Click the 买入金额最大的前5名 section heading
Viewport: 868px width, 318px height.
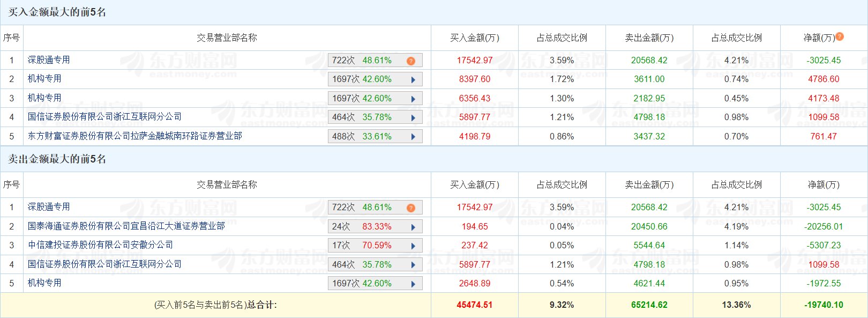pyautogui.click(x=57, y=12)
